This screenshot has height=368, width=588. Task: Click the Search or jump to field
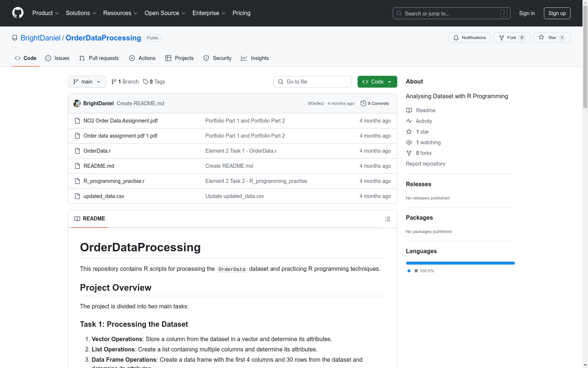(452, 13)
